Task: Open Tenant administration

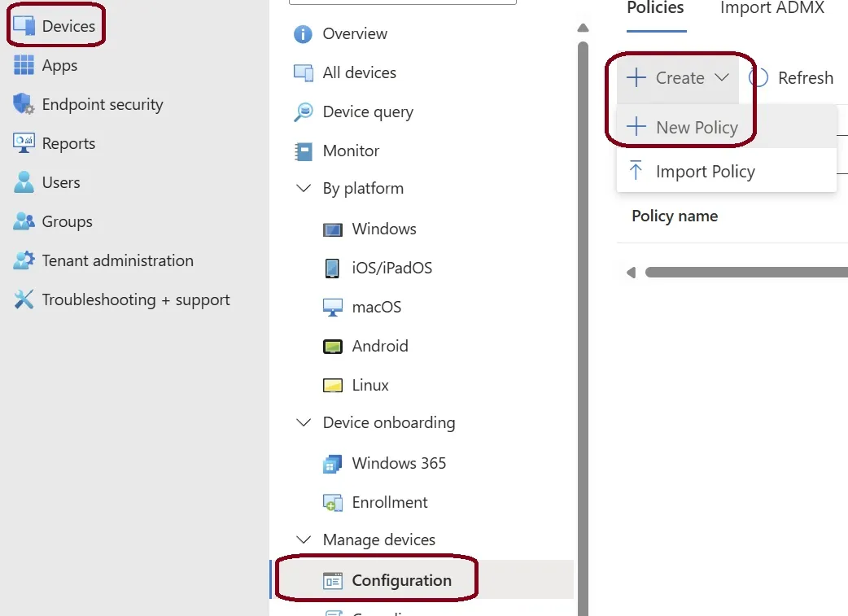Action: pyautogui.click(x=118, y=260)
